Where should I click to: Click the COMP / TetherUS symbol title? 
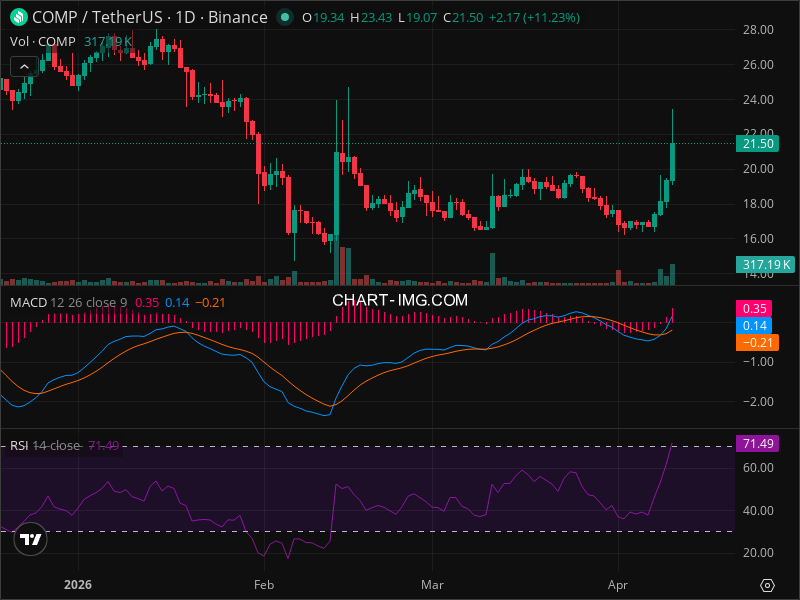click(x=149, y=17)
